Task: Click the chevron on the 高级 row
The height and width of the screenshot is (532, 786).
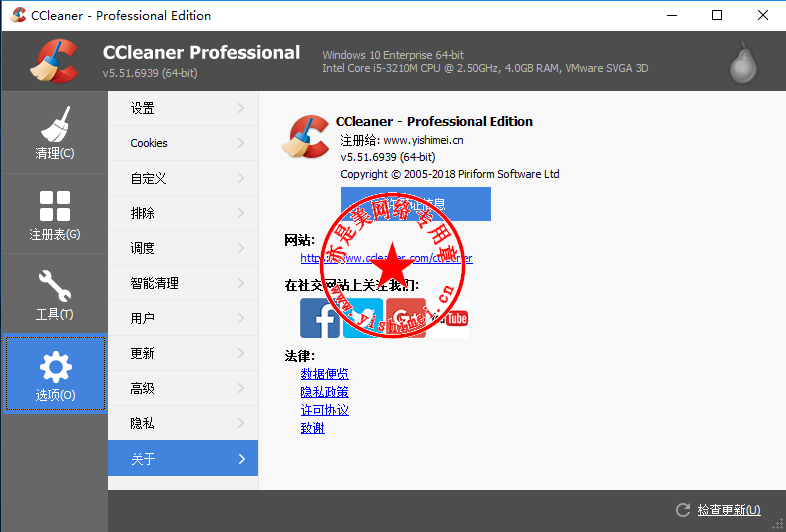Action: [241, 389]
